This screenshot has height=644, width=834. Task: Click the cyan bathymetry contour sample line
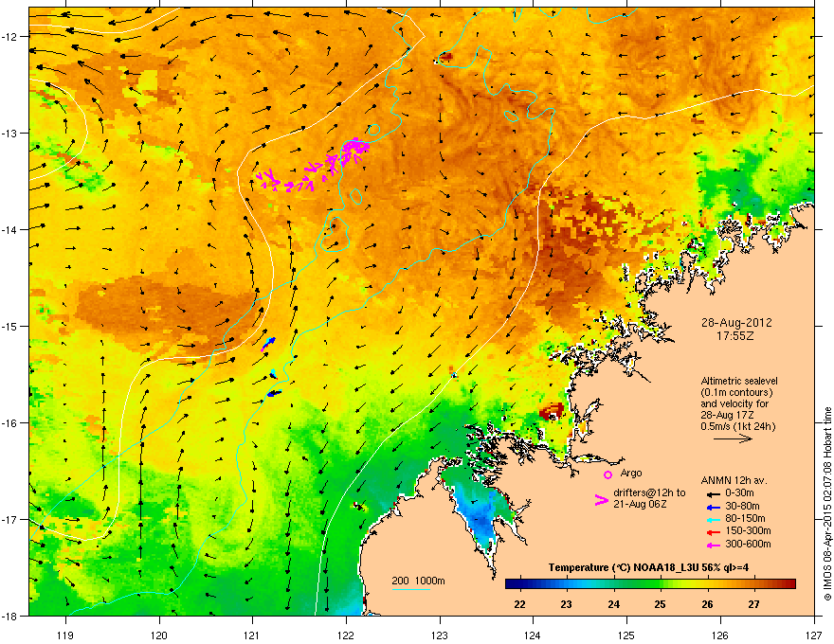click(411, 589)
